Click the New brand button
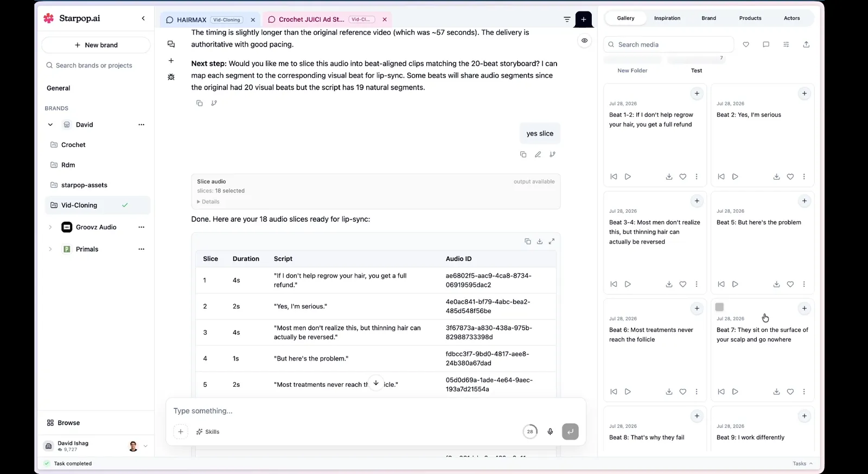Screen dimensions: 868x474 (x=96, y=45)
